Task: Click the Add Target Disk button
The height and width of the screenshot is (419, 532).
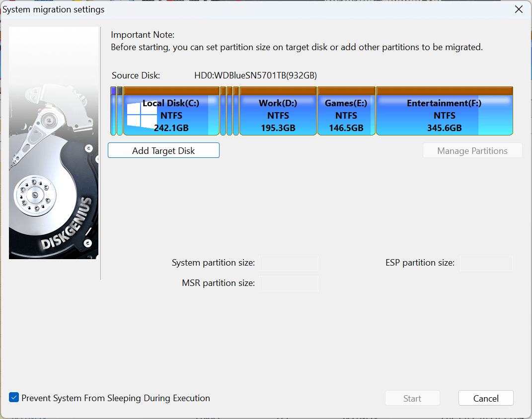Action: coord(163,150)
